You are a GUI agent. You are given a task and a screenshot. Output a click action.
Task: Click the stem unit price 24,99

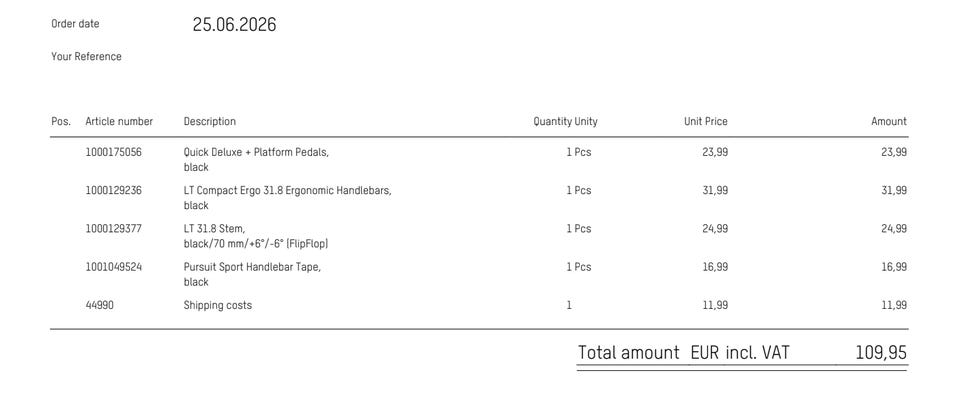click(x=715, y=229)
